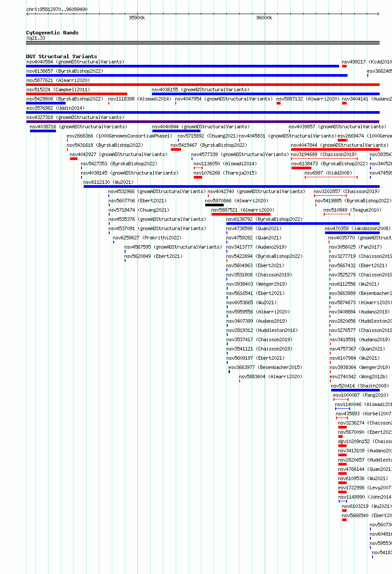The width and height of the screenshot is (392, 574).
Task: Click the red bar under nsv515224
Action: point(77,94)
